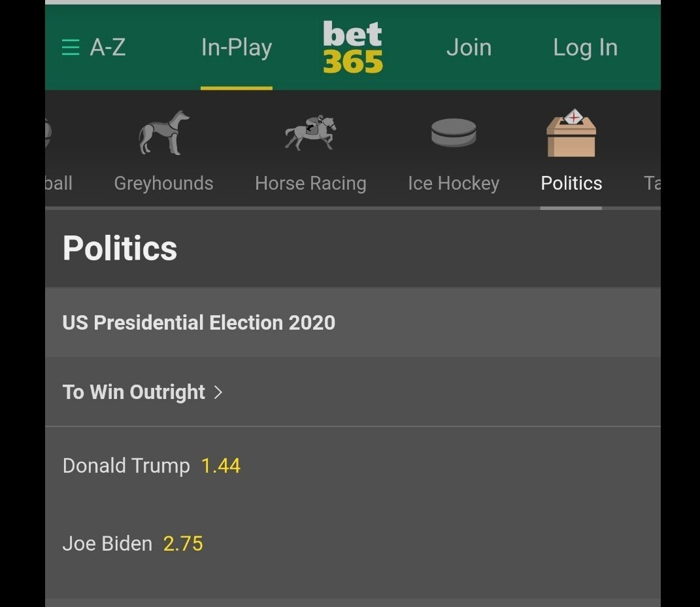Select the Horse Racing jockey icon
This screenshot has width=700, height=607.
point(310,133)
